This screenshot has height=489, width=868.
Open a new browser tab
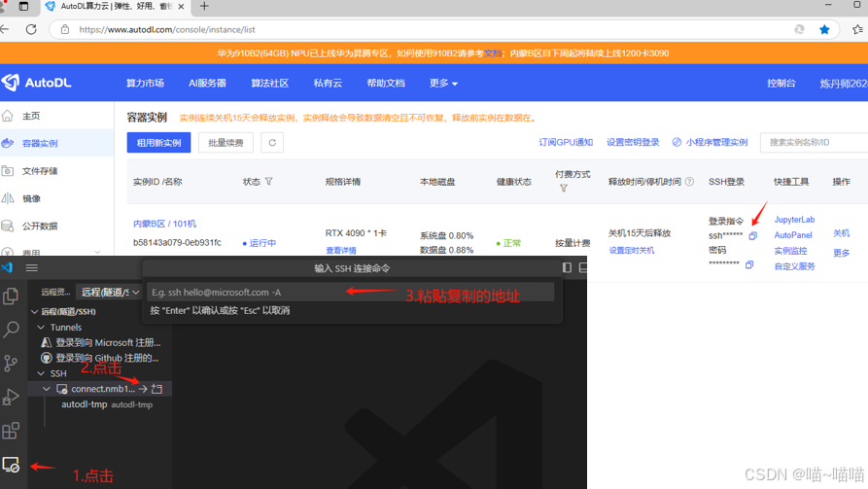[x=204, y=6]
